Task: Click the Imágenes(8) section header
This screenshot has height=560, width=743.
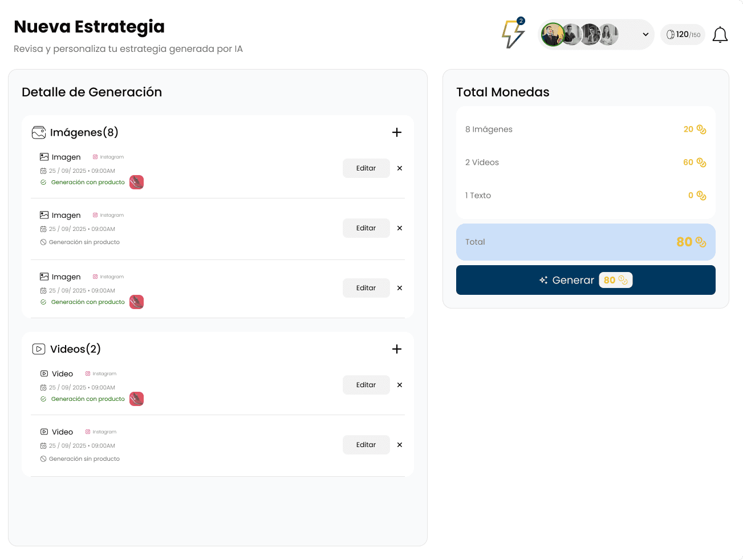Action: (x=84, y=132)
